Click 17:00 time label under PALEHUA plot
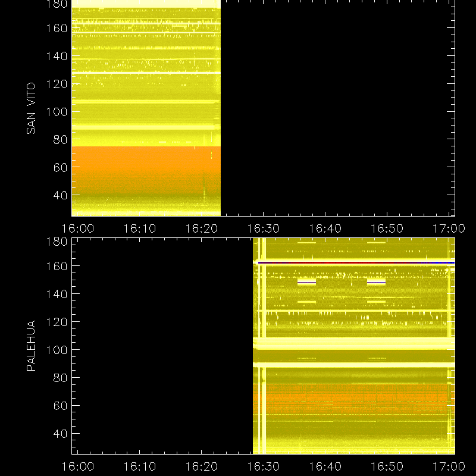Screen dimensions: 476x476 (x=449, y=466)
